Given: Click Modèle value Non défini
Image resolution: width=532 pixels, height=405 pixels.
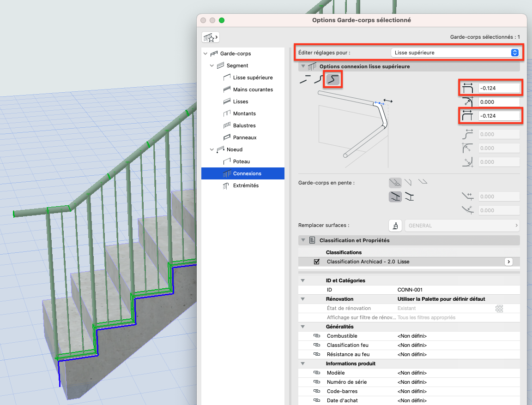Looking at the screenshot, I should [412, 373].
